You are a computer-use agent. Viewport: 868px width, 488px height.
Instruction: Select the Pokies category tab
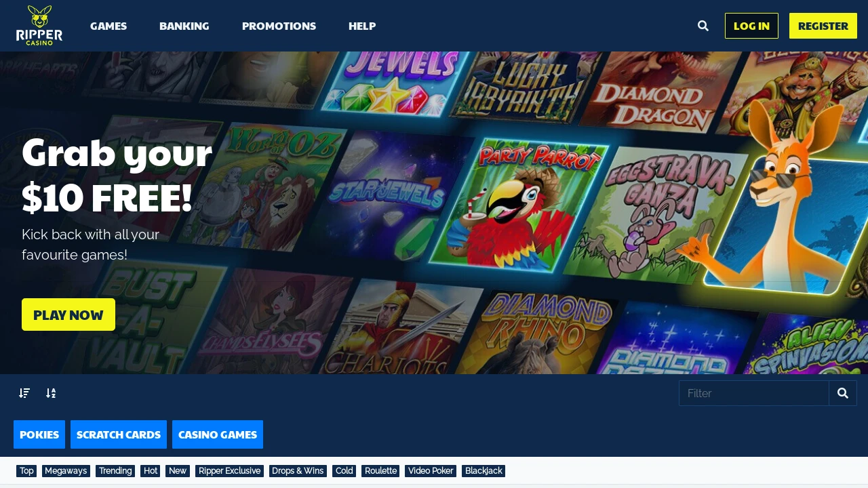[x=39, y=434]
